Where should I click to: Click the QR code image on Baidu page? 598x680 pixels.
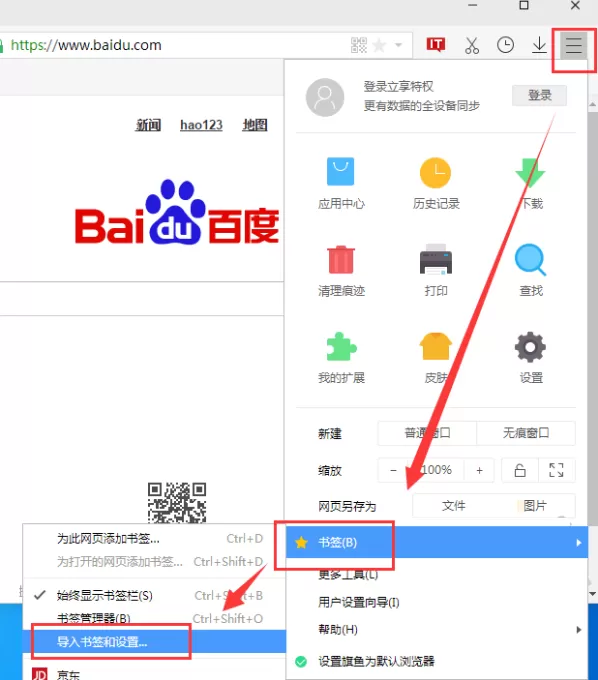pos(176,503)
